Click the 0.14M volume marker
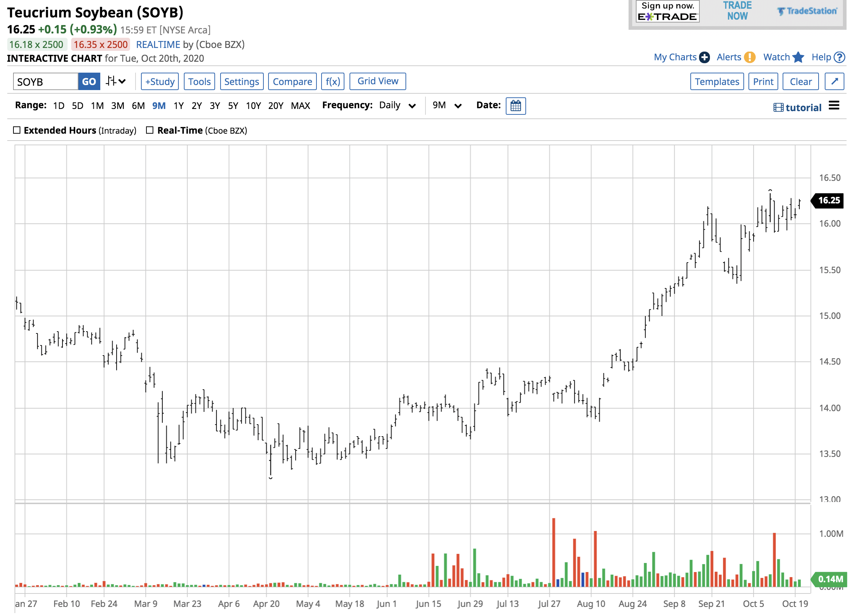The height and width of the screenshot is (616, 856). (x=829, y=579)
